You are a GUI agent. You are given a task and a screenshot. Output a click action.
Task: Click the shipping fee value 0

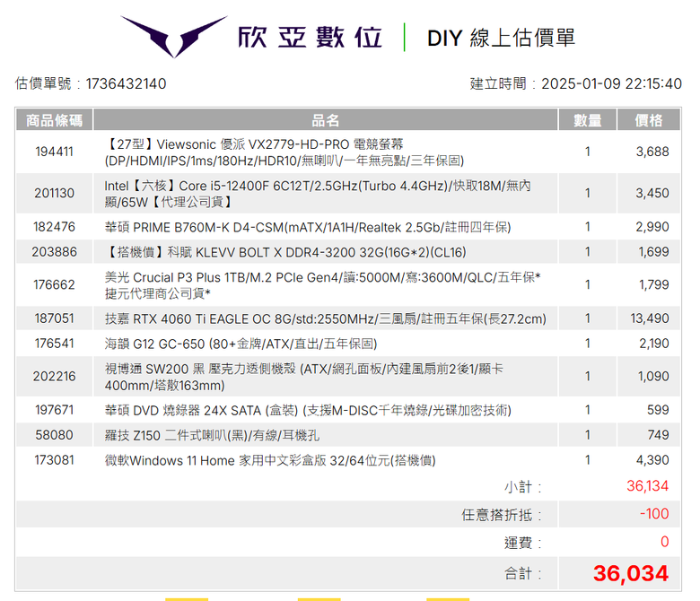pyautogui.click(x=665, y=542)
